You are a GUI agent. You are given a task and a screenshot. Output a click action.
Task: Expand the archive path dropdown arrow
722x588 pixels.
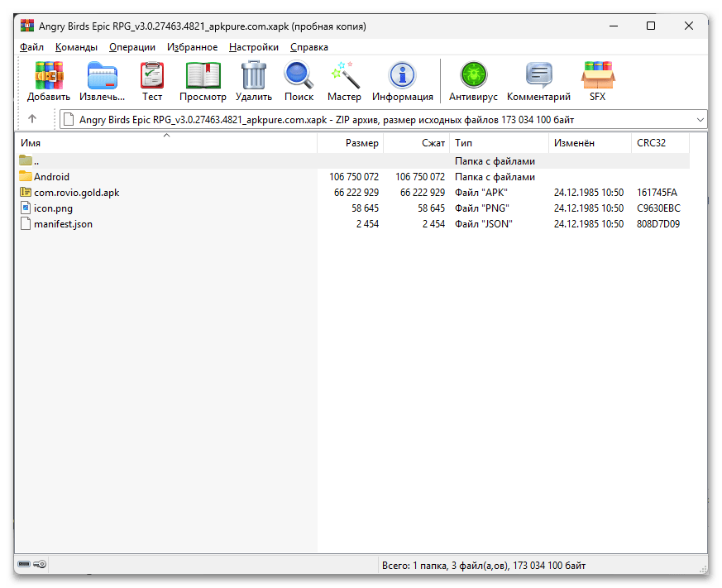tap(700, 120)
